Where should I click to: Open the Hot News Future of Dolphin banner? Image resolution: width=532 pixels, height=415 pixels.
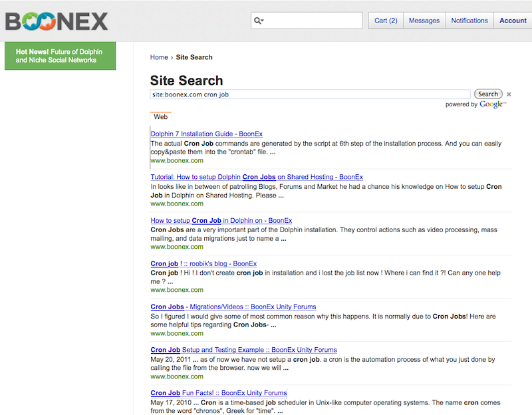click(60, 56)
